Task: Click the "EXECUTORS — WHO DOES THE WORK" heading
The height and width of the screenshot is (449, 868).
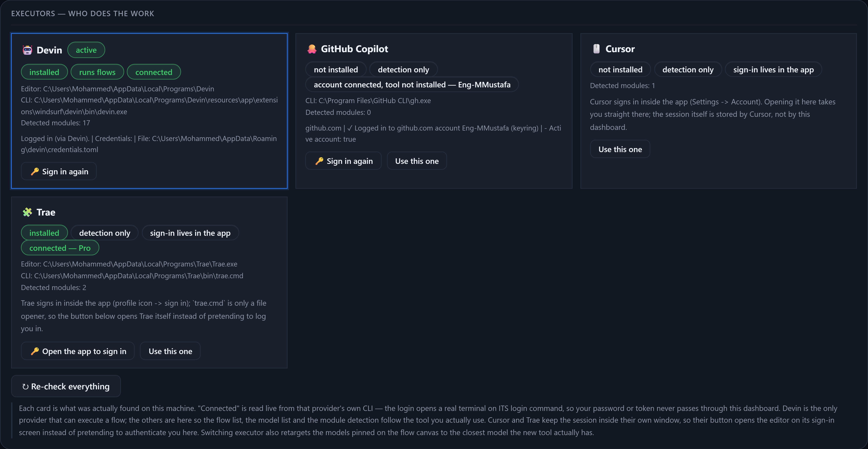Action: (x=83, y=13)
